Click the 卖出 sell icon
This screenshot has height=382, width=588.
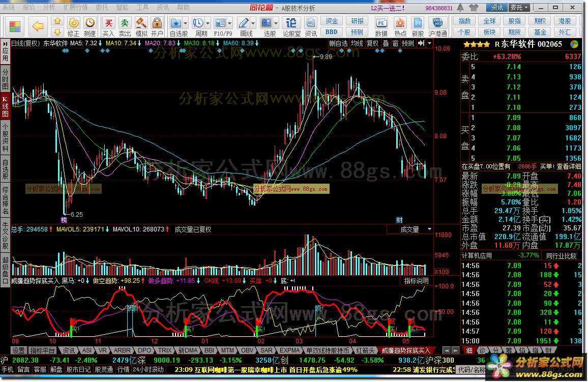pyautogui.click(x=125, y=27)
